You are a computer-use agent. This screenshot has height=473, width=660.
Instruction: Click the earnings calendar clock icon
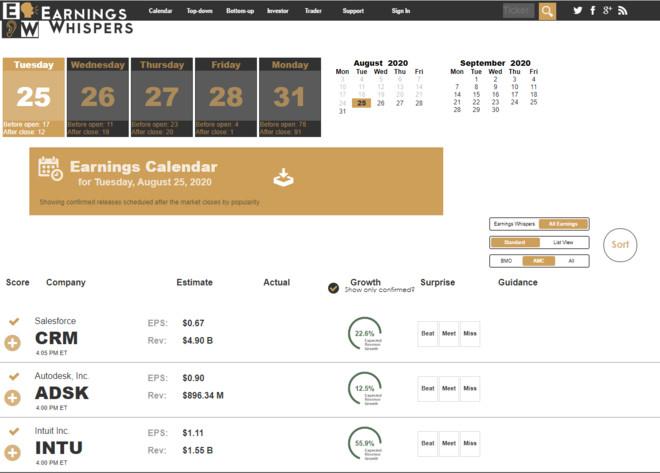tap(50, 168)
